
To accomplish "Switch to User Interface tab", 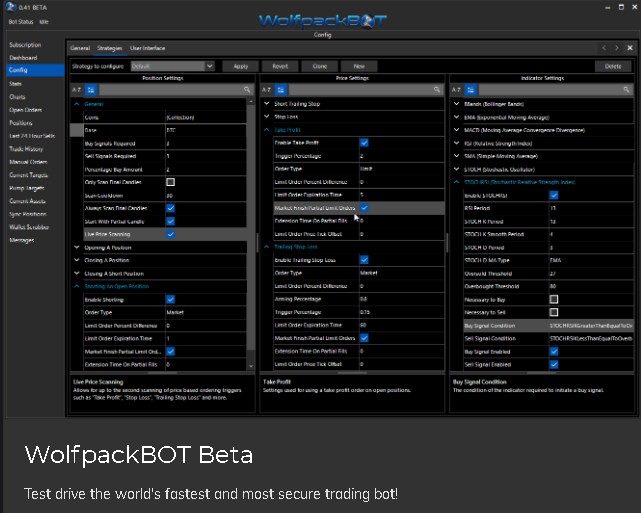I will 148,48.
